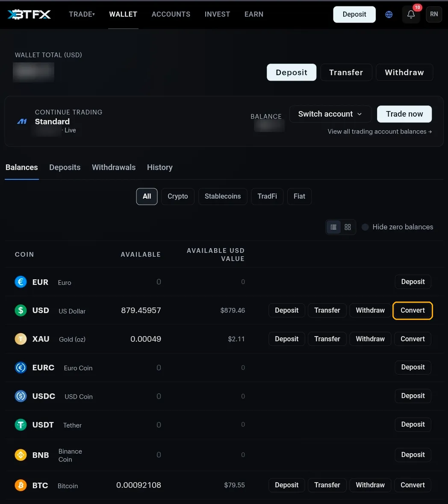
Task: Click the Standard account logo icon
Action: 22,121
